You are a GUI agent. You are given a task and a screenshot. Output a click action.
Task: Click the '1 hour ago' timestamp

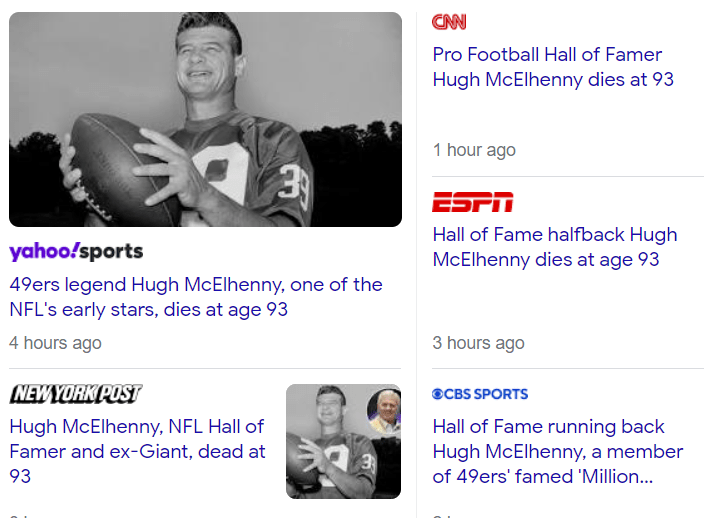point(474,150)
